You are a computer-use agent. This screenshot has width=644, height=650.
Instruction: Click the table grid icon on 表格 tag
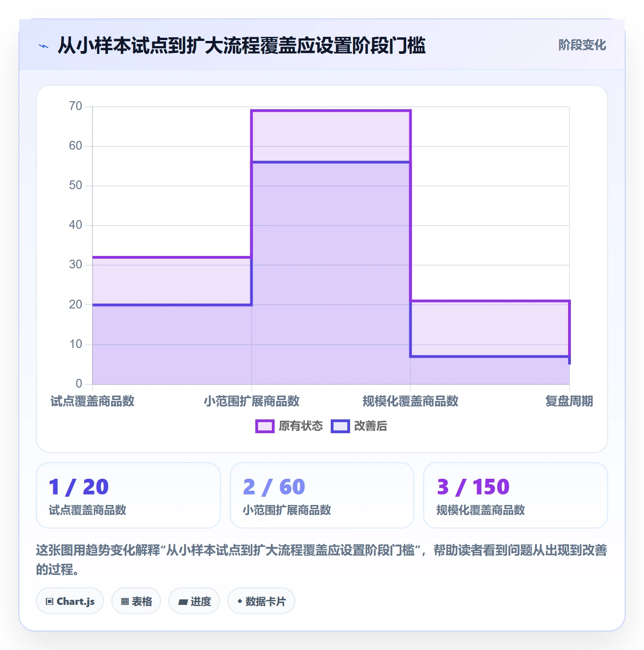click(x=125, y=601)
